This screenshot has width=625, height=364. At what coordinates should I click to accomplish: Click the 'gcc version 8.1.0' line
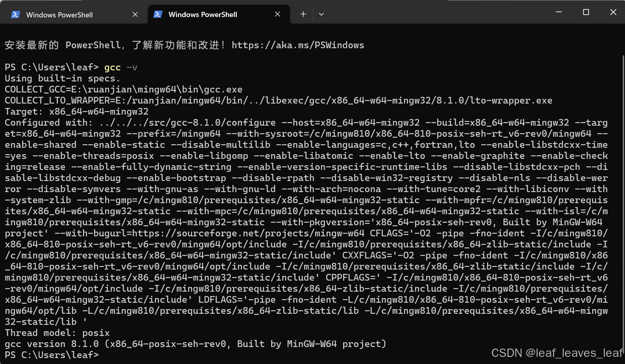point(195,344)
